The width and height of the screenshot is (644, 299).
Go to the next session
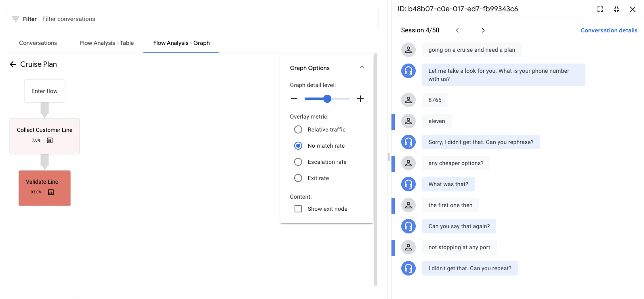coord(483,30)
